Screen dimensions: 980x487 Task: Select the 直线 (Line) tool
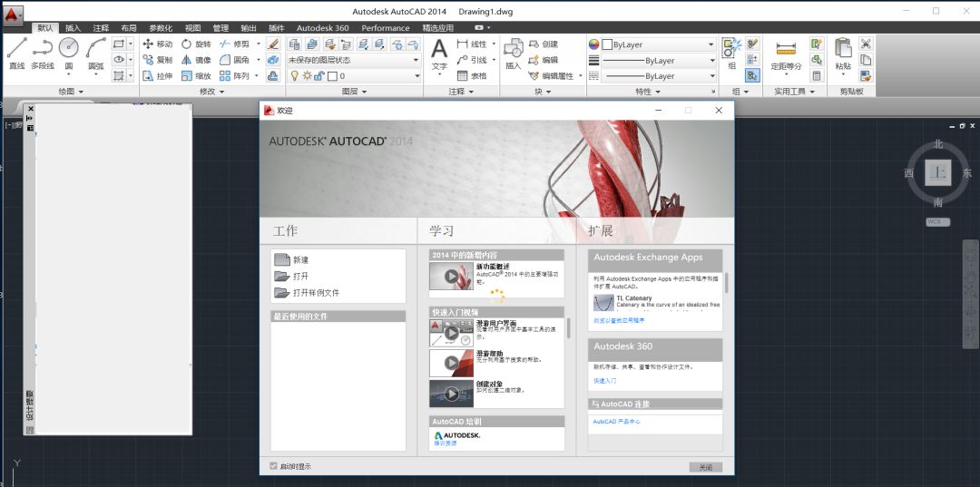pos(17,54)
